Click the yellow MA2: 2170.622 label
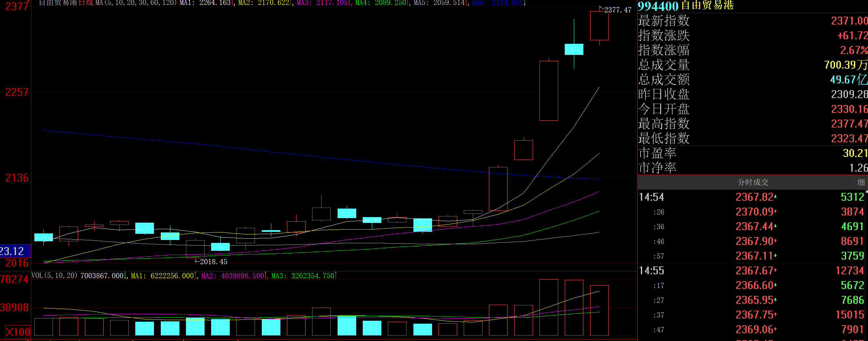 (264, 3)
